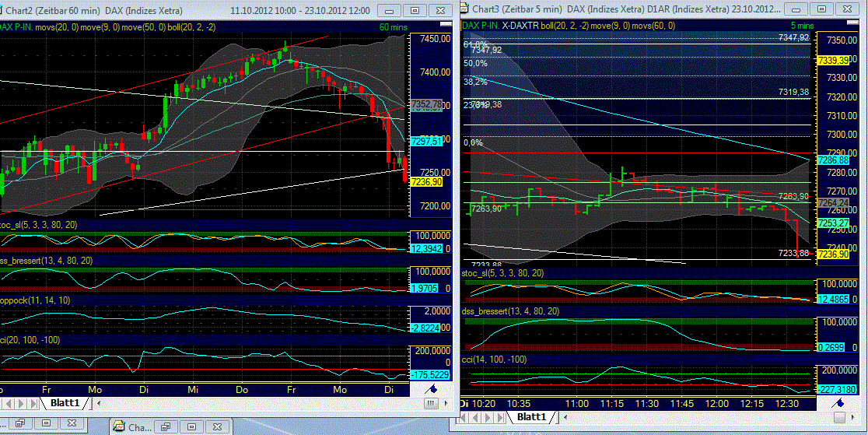Click cci(14, 100, -100) label in Chart3
The height and width of the screenshot is (435, 868).
coord(494,360)
